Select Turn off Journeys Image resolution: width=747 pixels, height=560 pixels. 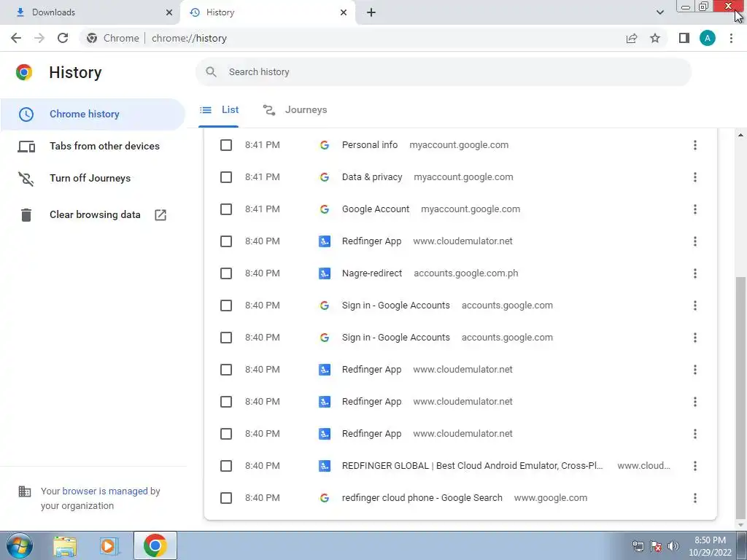tap(92, 178)
